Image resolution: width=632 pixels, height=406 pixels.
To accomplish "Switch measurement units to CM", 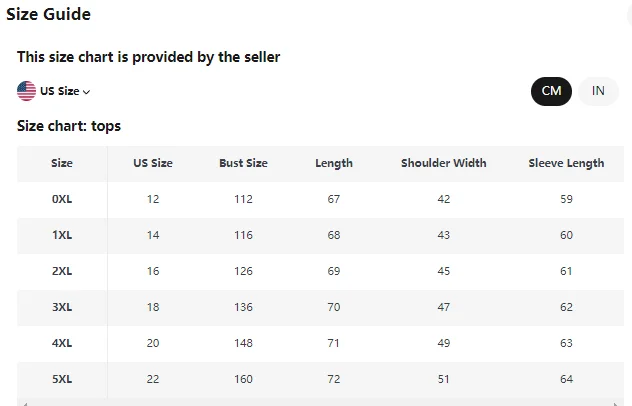I will [x=551, y=91].
